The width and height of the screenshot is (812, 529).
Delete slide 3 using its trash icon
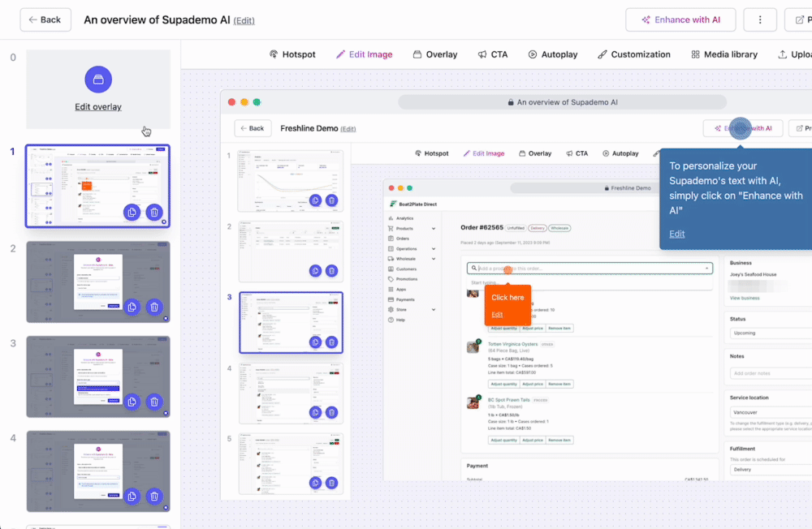[154, 402]
